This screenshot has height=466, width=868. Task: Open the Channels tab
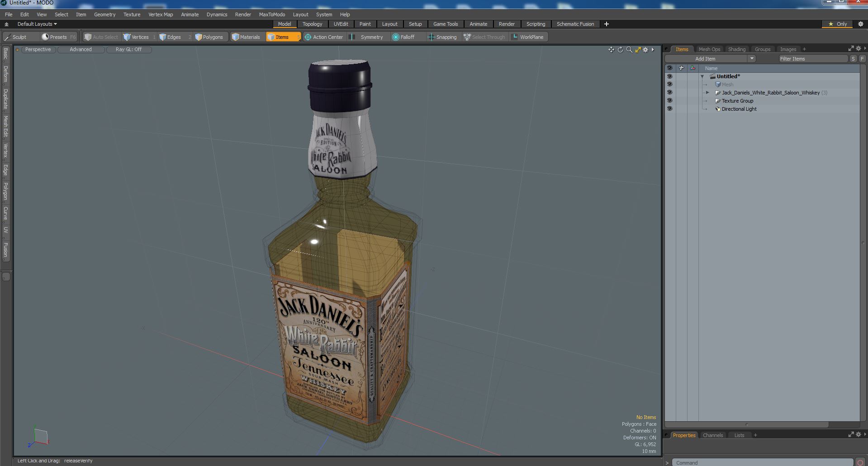(x=713, y=435)
